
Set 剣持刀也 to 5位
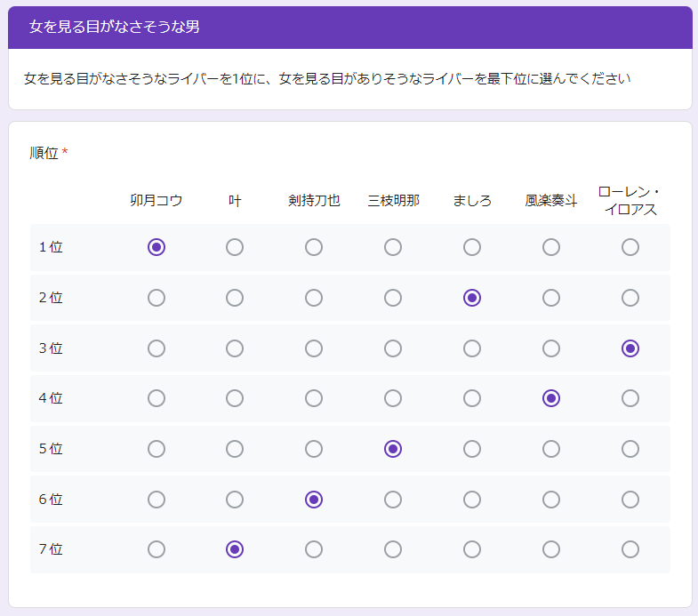coord(314,449)
